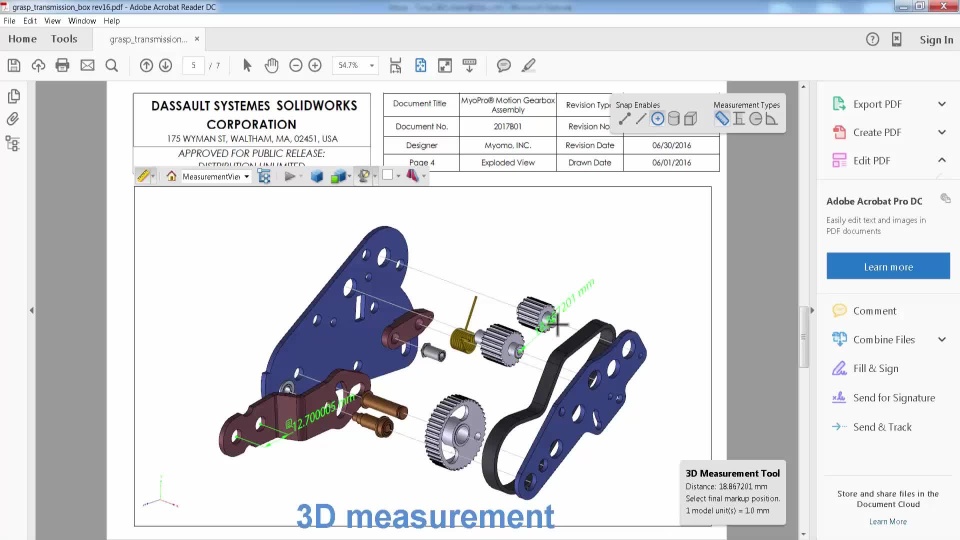Go to previous page arrow
Screen dimensions: 960x540
(146, 66)
